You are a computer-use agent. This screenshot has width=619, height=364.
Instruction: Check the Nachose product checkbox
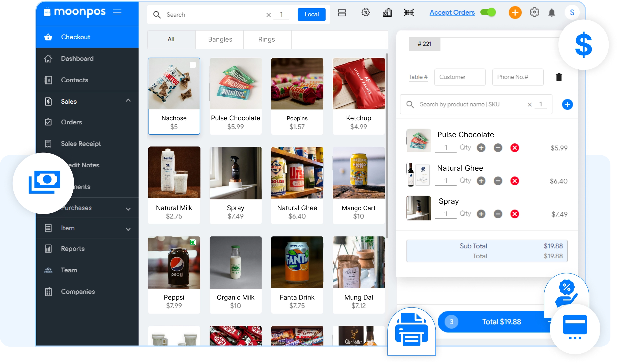tap(192, 65)
